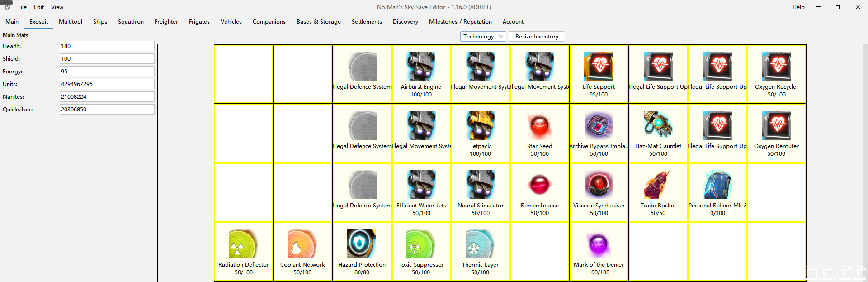Switch to the Ships tab
The width and height of the screenshot is (868, 282).
tap(100, 22)
